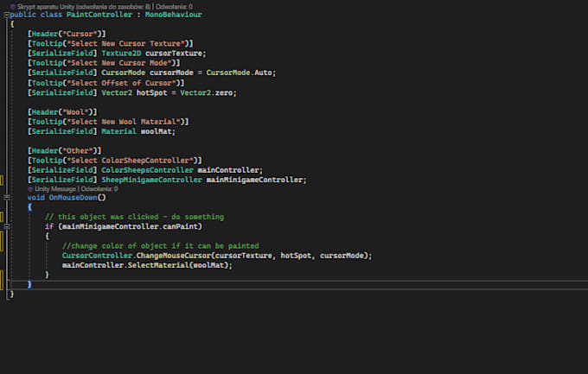
Task: Click the Unity icon above the class declaration
Action: pos(13,6)
